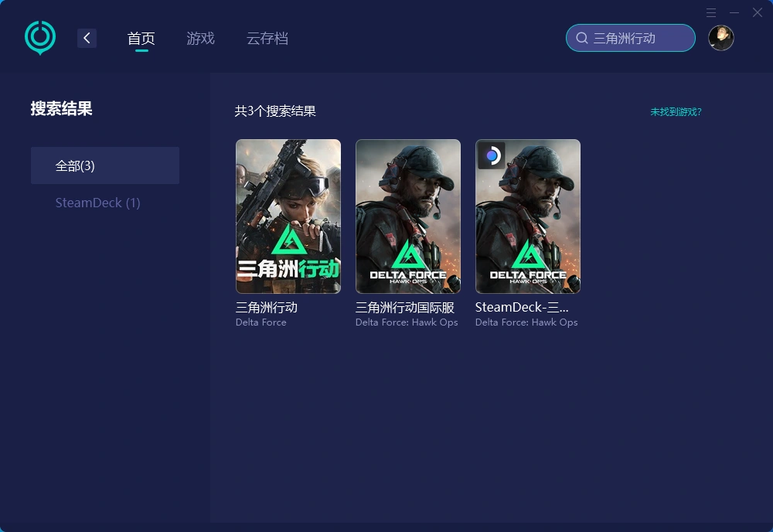
Task: Open the 三角洲行动 game thumbnail
Action: (288, 216)
